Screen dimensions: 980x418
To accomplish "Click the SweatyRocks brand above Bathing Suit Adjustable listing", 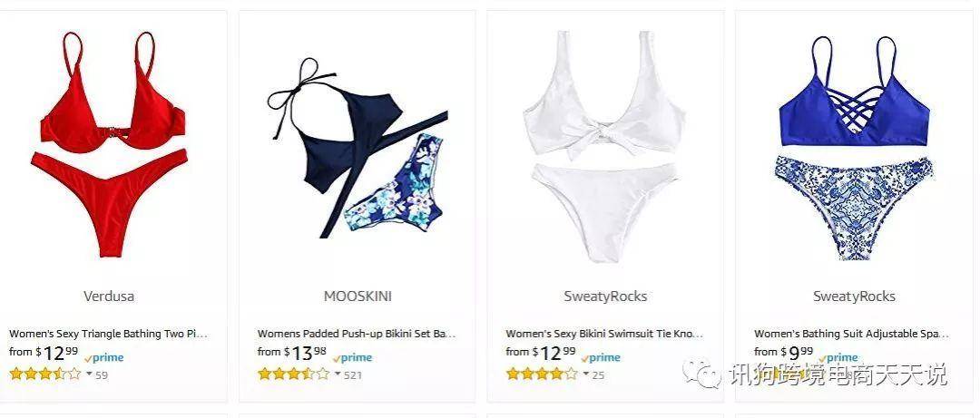I will [854, 296].
